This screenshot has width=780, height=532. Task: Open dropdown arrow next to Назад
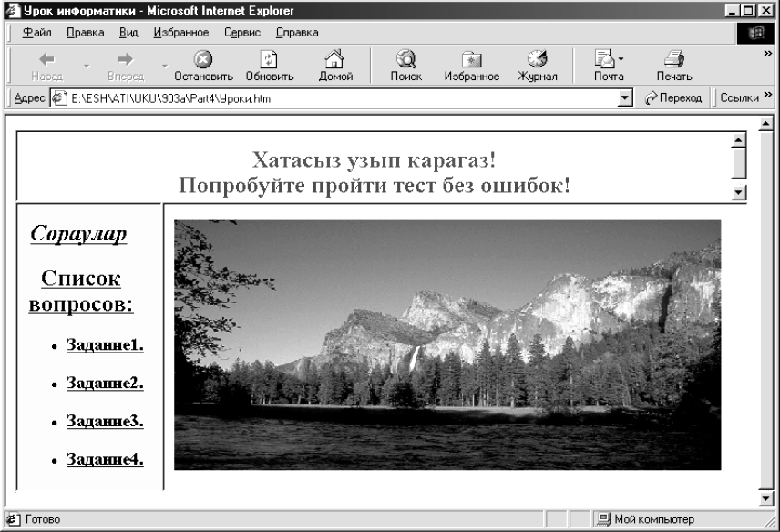coord(87,66)
